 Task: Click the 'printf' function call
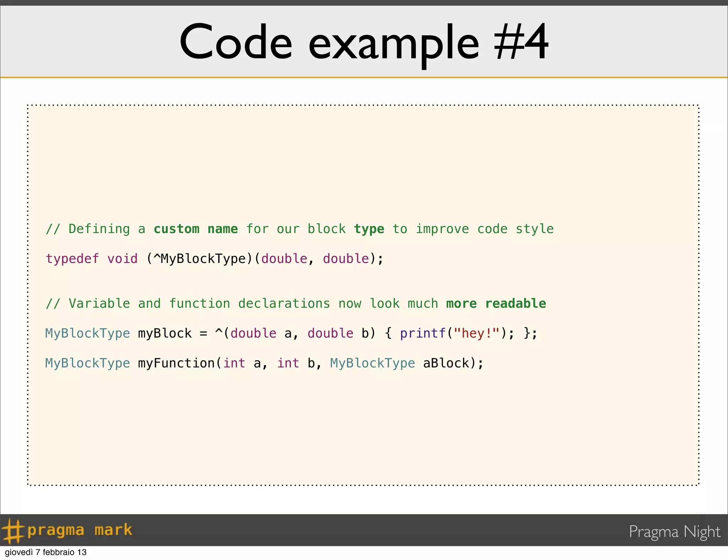tap(423, 333)
